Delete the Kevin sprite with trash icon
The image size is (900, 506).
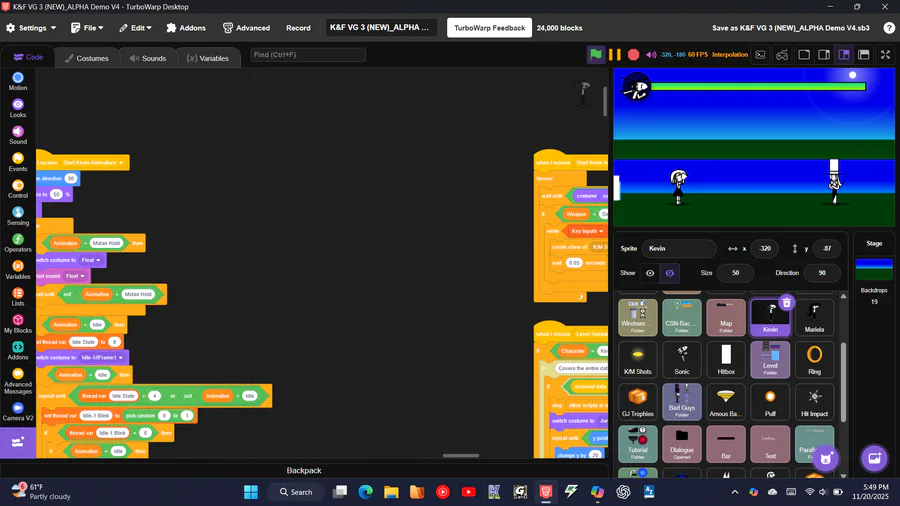[x=787, y=302]
